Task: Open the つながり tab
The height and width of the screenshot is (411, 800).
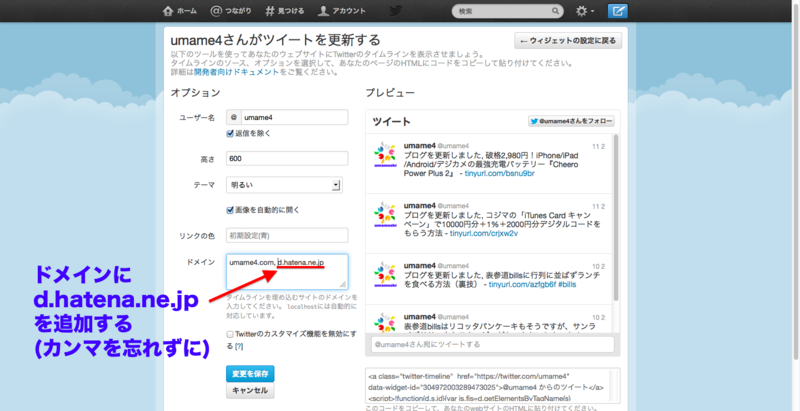Action: pos(231,11)
